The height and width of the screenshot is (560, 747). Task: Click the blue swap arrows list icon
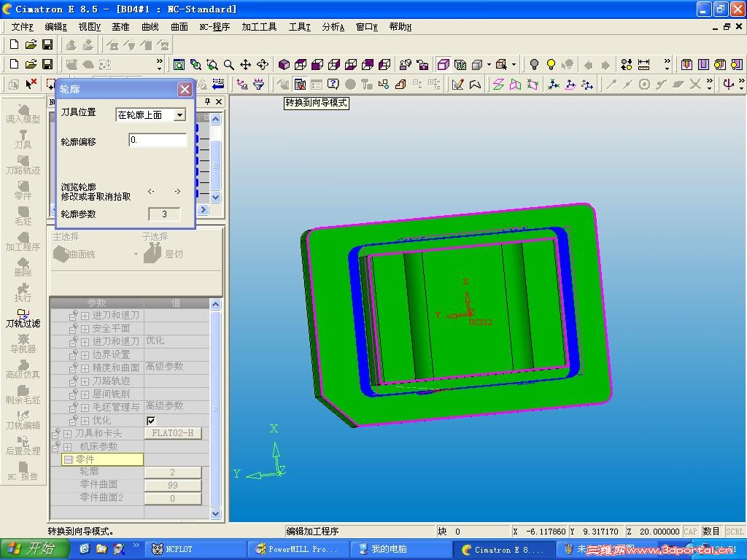218,85
